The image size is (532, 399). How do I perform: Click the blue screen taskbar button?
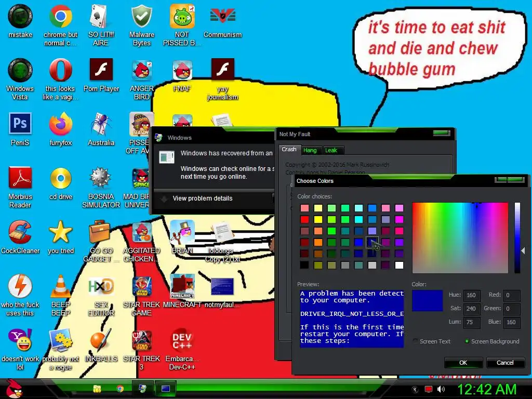166,389
